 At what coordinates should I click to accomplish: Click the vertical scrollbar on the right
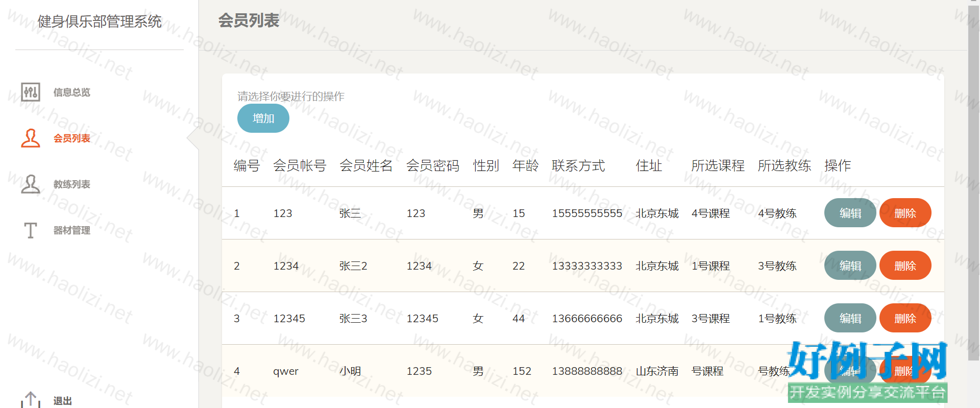coord(973,184)
